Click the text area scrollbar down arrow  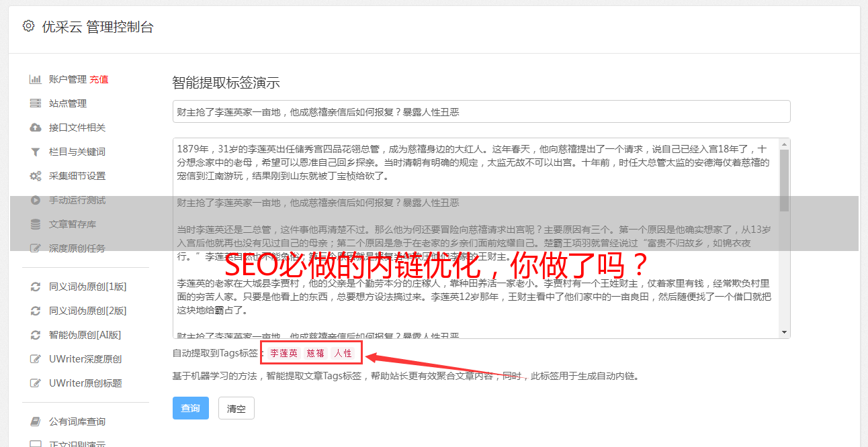(x=784, y=332)
